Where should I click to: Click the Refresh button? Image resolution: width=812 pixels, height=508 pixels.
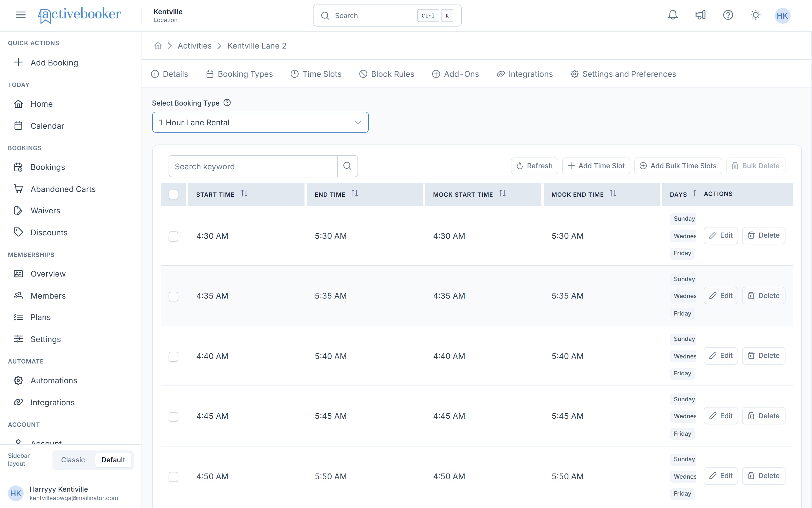click(534, 166)
